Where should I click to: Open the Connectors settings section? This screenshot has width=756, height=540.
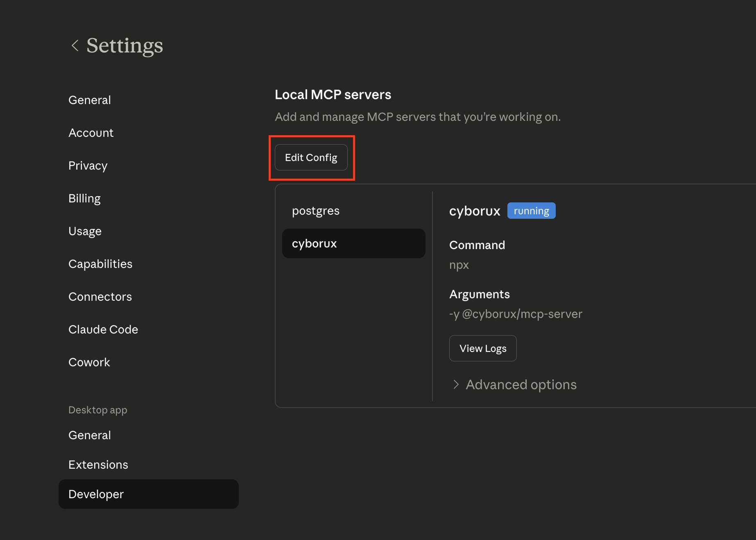click(100, 296)
